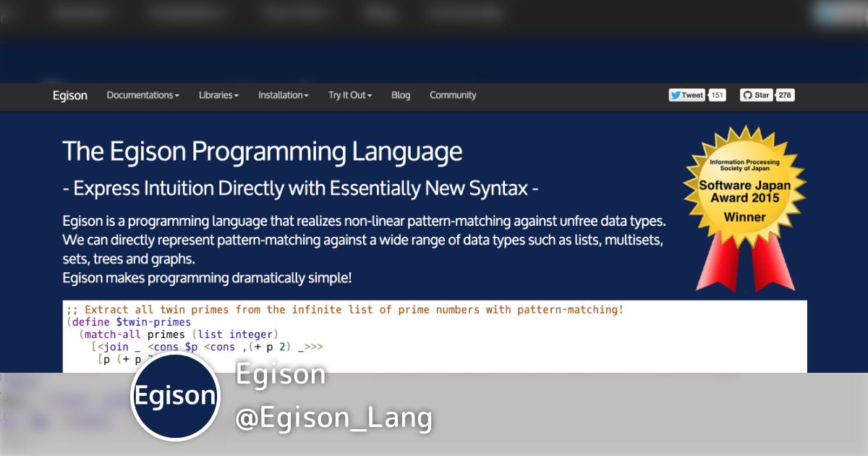Go to the Blog page
The image size is (868, 456).
click(x=401, y=95)
